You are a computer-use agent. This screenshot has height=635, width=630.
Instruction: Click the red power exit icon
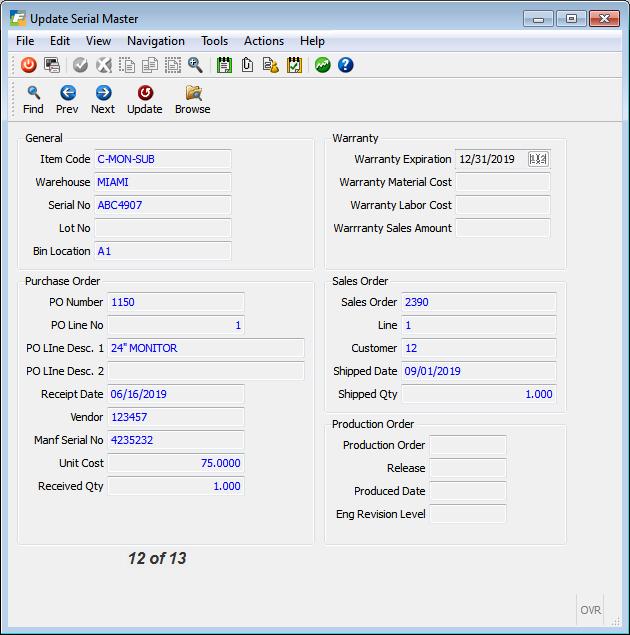tap(29, 65)
